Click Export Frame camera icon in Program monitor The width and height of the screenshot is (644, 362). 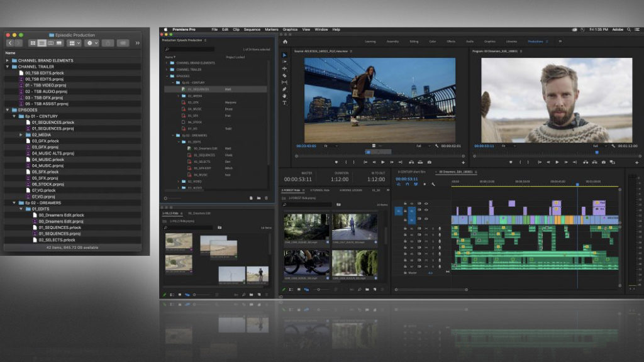[603, 162]
